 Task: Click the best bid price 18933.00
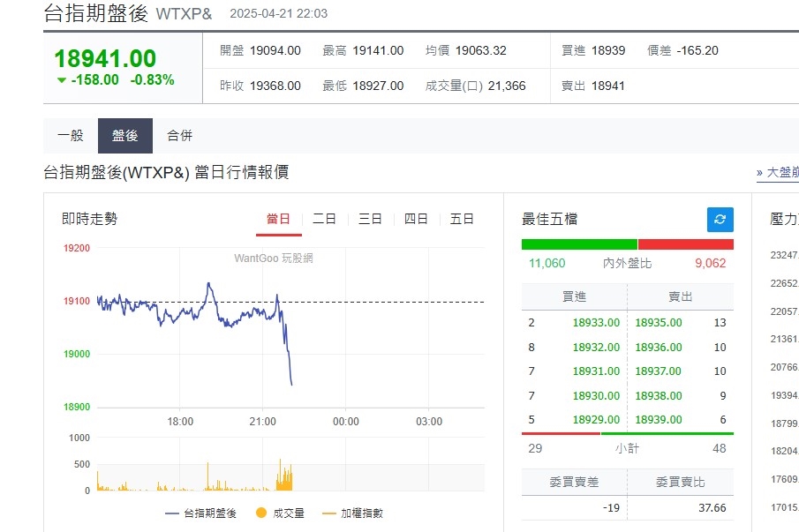(596, 323)
